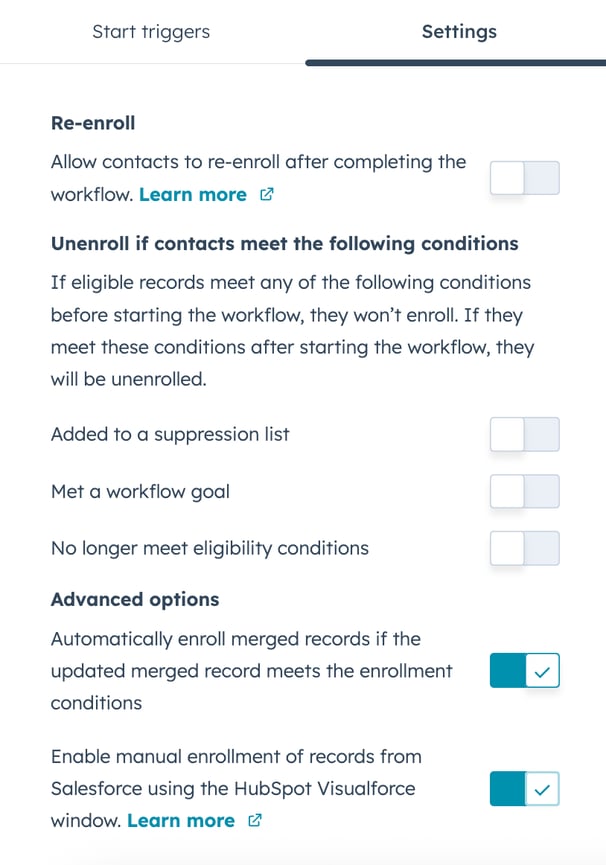This screenshot has height=865, width=606.
Task: Enable contact re-enrollment after completing the workflow
Action: (x=524, y=177)
